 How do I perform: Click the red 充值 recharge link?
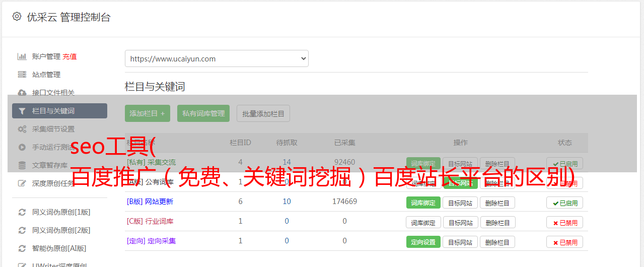pos(70,56)
